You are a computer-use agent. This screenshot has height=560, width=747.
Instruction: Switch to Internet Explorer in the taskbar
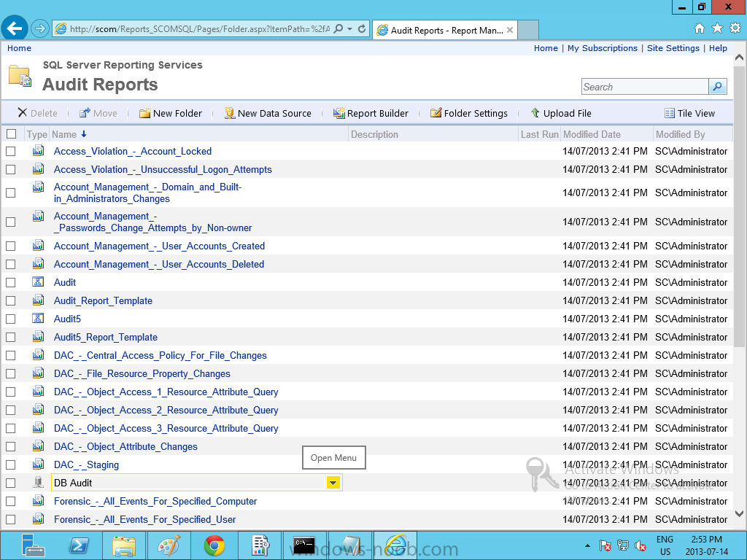pyautogui.click(x=396, y=545)
